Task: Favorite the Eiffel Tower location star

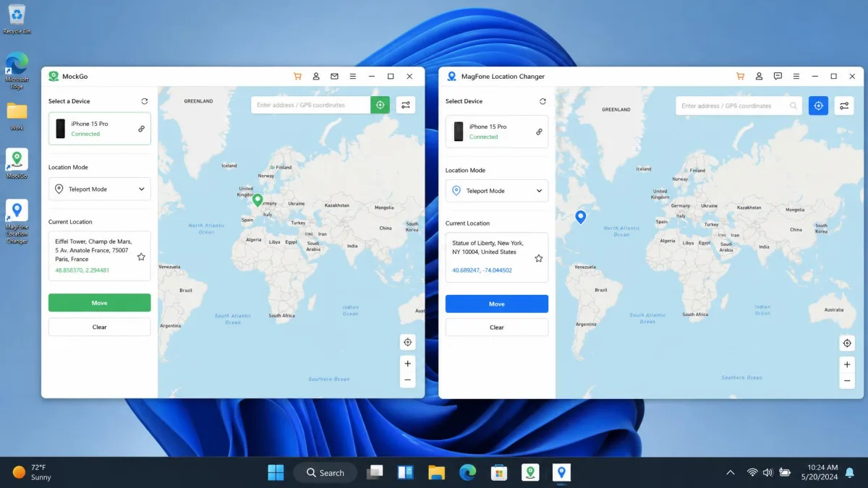Action: 141,257
